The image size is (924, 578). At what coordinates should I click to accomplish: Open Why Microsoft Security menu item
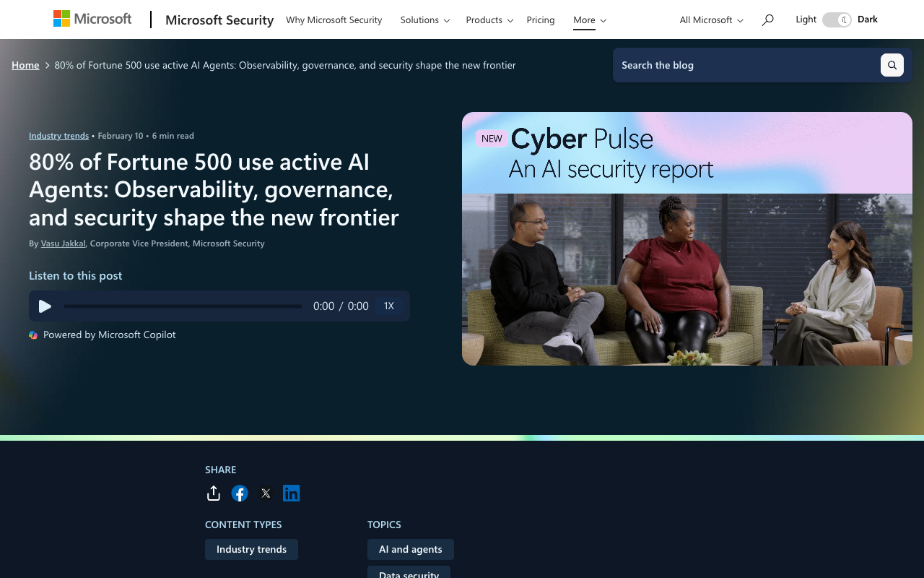tap(334, 20)
